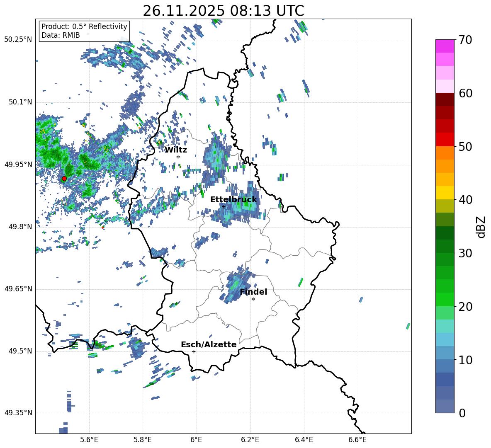Click the orange colorbar swatch just below 50
The width and height of the screenshot is (491, 448).
coord(445,153)
